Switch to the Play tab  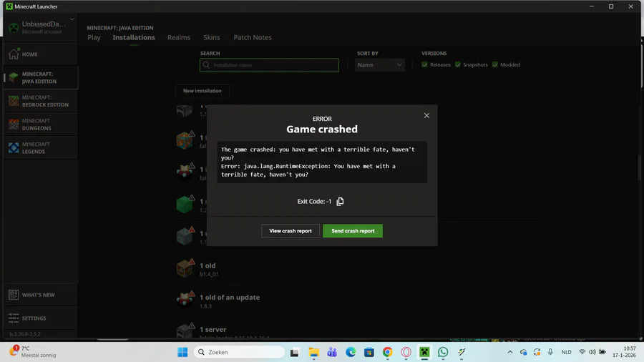click(x=94, y=37)
